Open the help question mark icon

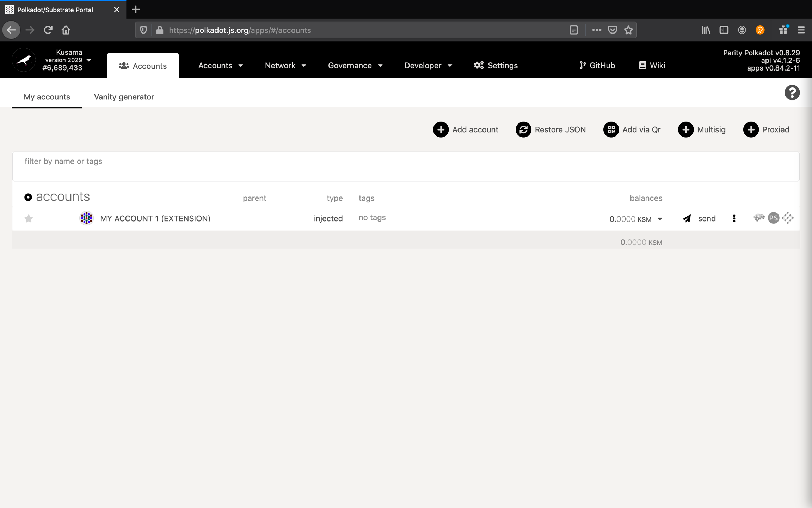pyautogui.click(x=792, y=93)
